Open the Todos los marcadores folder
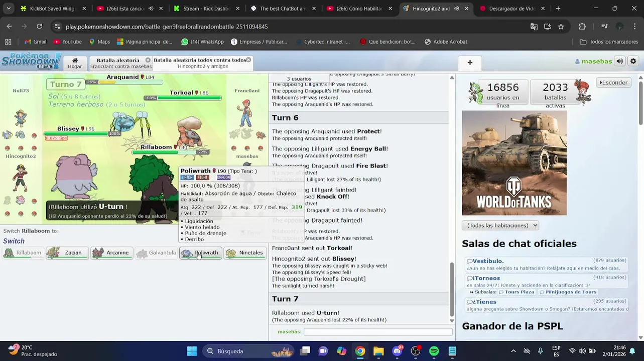This screenshot has height=361, width=644. tap(608, 42)
